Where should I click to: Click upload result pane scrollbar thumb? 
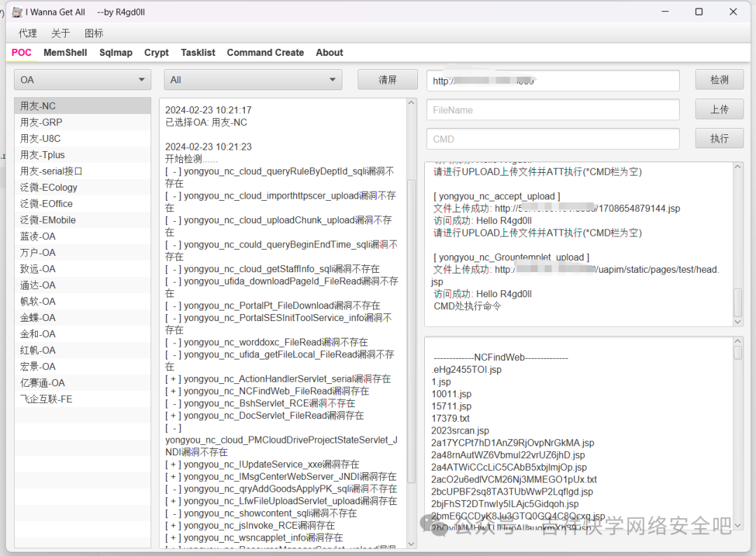738,303
